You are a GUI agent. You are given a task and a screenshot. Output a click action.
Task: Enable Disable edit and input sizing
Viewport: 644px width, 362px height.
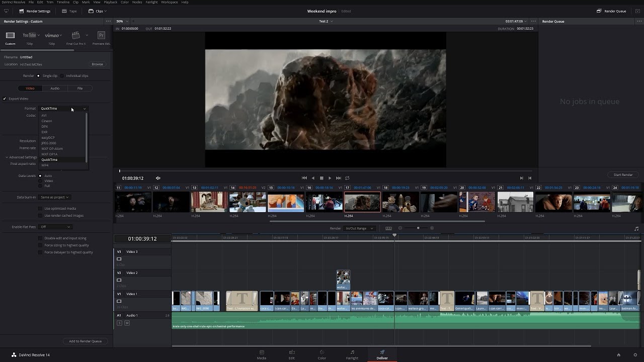point(40,238)
